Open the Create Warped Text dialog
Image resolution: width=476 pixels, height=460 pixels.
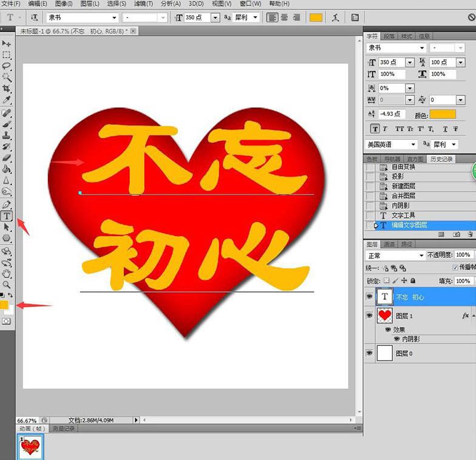click(335, 18)
